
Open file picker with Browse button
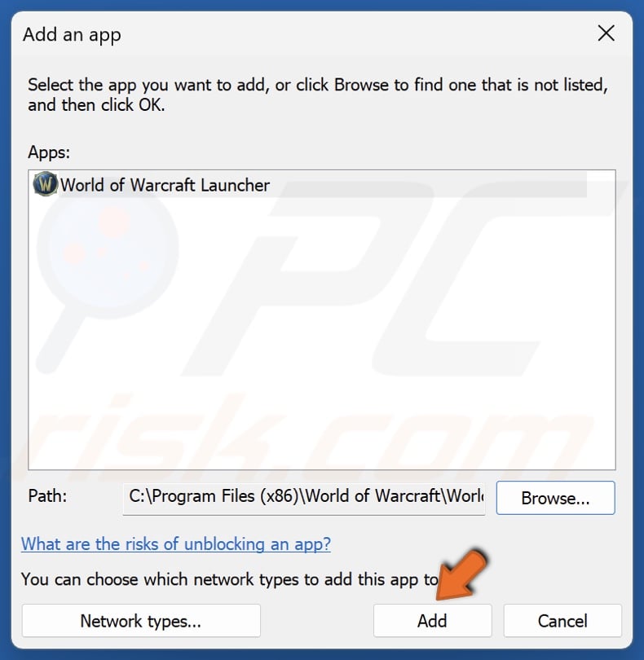click(555, 498)
